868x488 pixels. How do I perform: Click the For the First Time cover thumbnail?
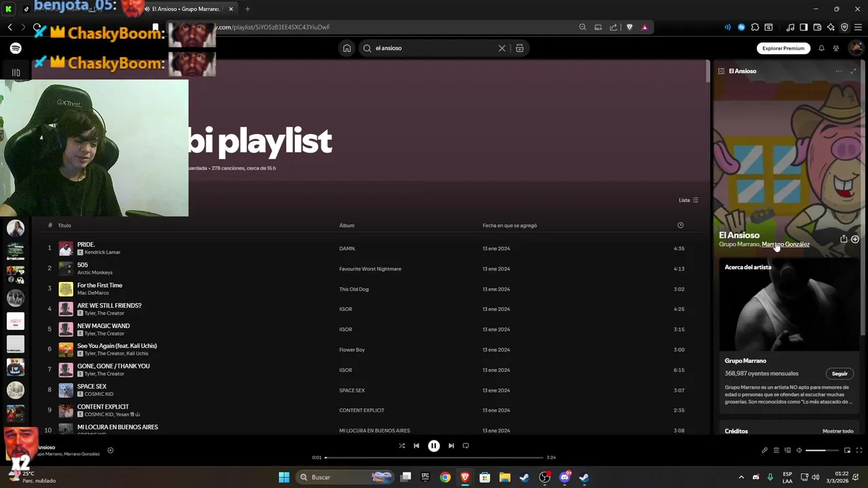click(x=66, y=289)
